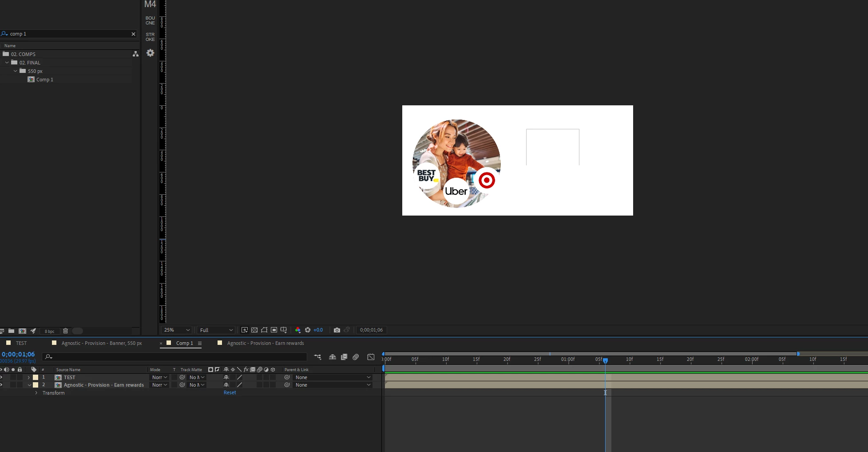
Task: Open the Full resolution dropdown
Action: pos(216,330)
